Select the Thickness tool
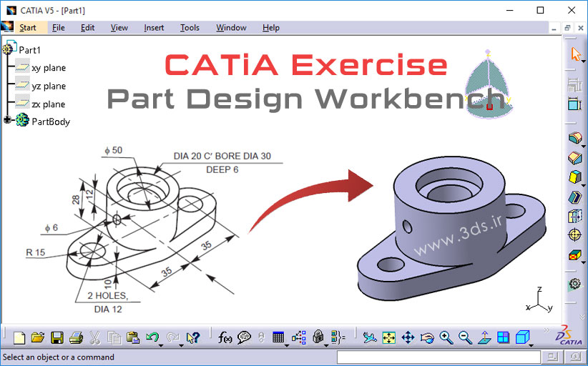 [574, 216]
